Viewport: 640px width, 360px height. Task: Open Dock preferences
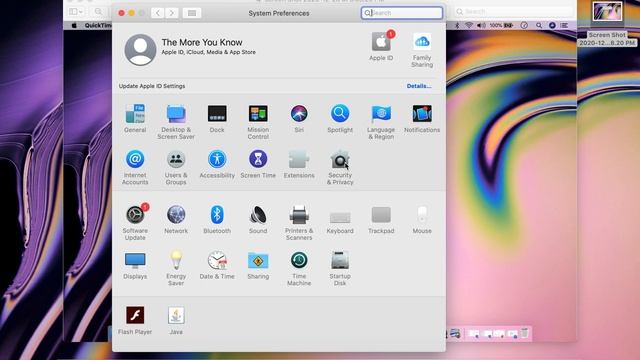coord(217,114)
